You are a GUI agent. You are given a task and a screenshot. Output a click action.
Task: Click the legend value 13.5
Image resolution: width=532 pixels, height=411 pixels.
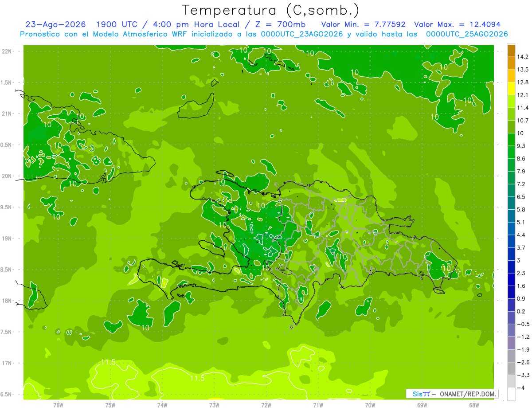coord(523,70)
